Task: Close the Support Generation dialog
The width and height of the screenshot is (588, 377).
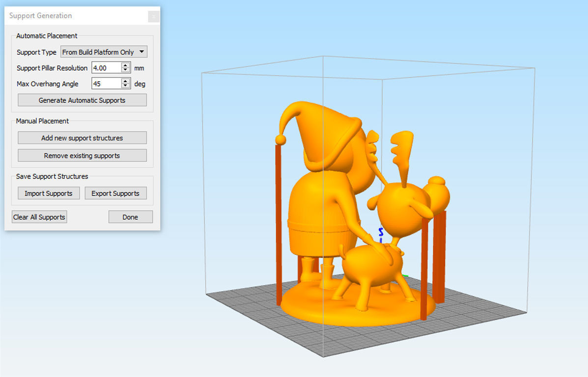Action: 153,17
